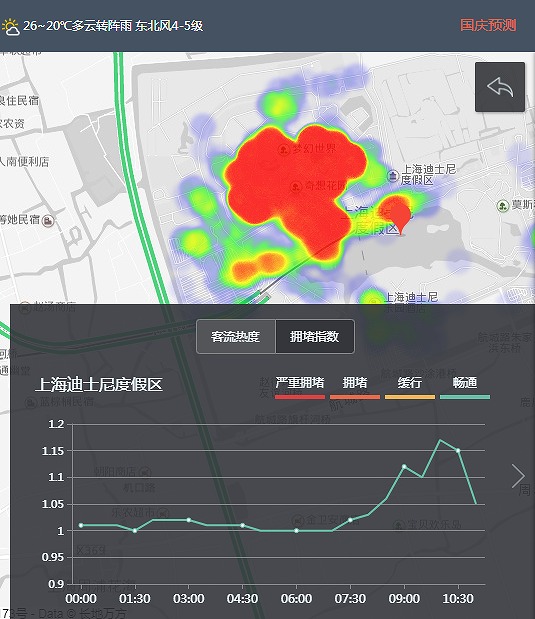Select the 拥堵指数 tab
The height and width of the screenshot is (619, 535).
[315, 336]
